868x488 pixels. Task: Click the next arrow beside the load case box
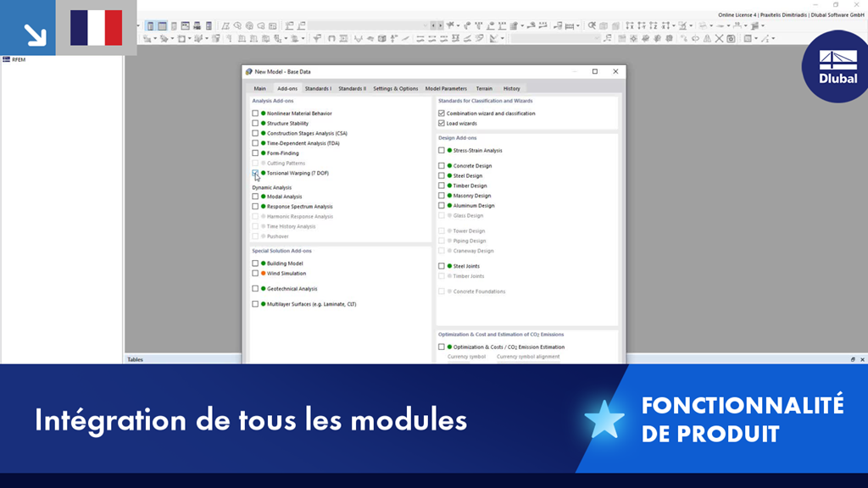coord(440,25)
